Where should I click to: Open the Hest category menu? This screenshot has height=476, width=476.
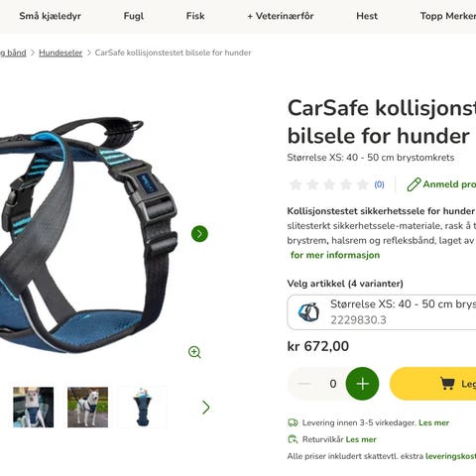tap(367, 16)
